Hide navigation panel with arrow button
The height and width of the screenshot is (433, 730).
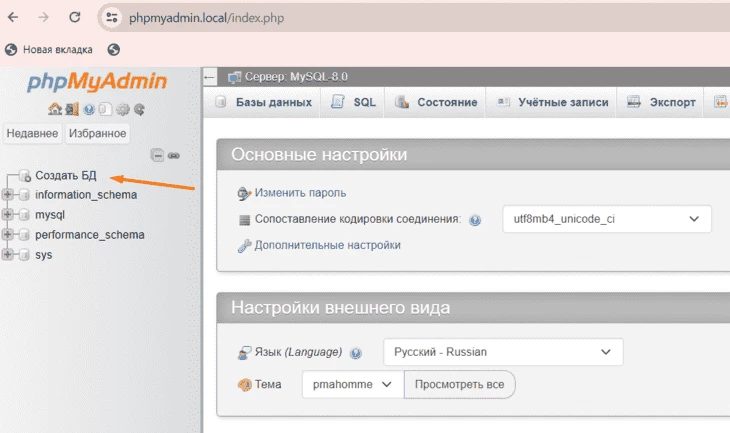[210, 77]
